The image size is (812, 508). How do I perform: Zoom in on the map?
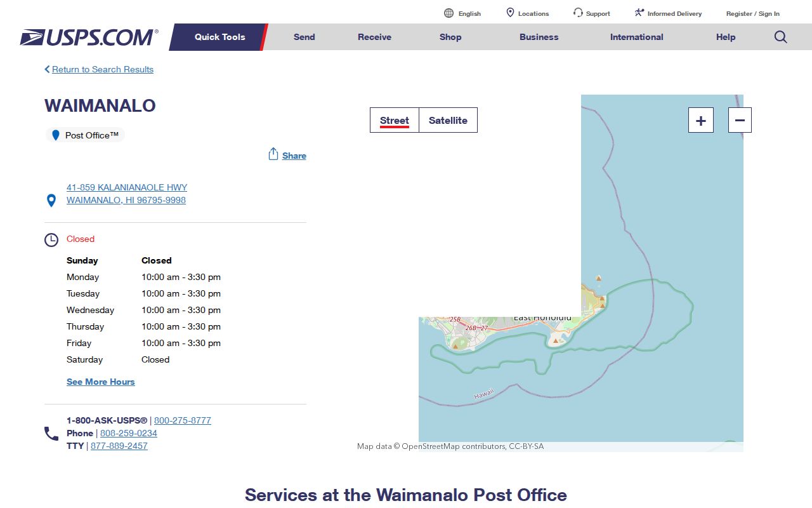[701, 120]
